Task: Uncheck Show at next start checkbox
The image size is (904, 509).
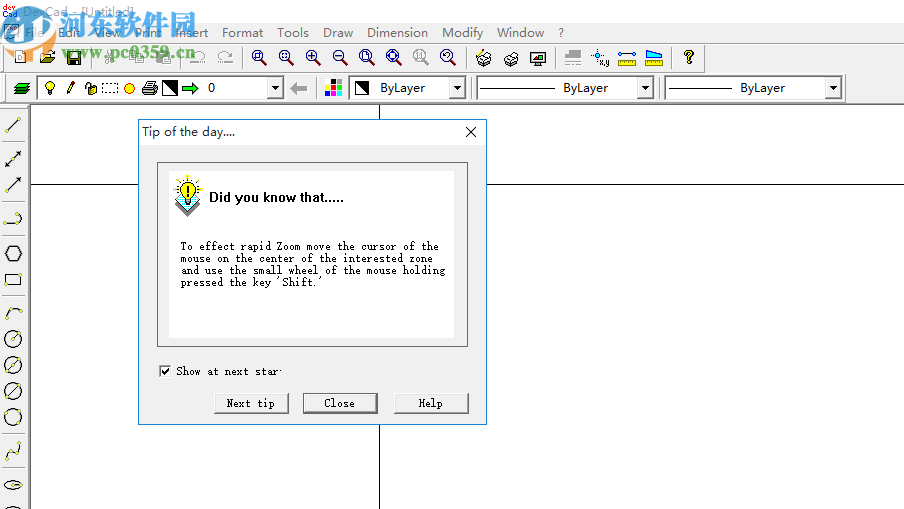Action: (165, 371)
